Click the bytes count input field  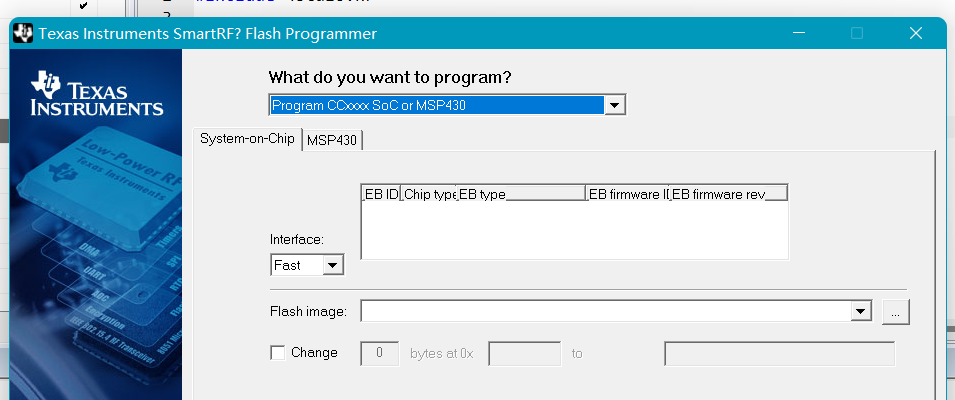click(x=379, y=353)
